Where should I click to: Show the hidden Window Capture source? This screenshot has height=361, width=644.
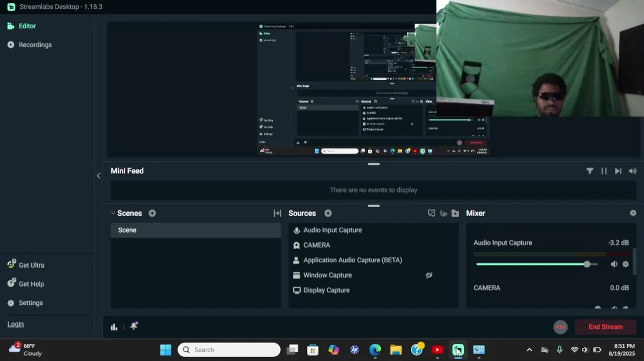429,275
